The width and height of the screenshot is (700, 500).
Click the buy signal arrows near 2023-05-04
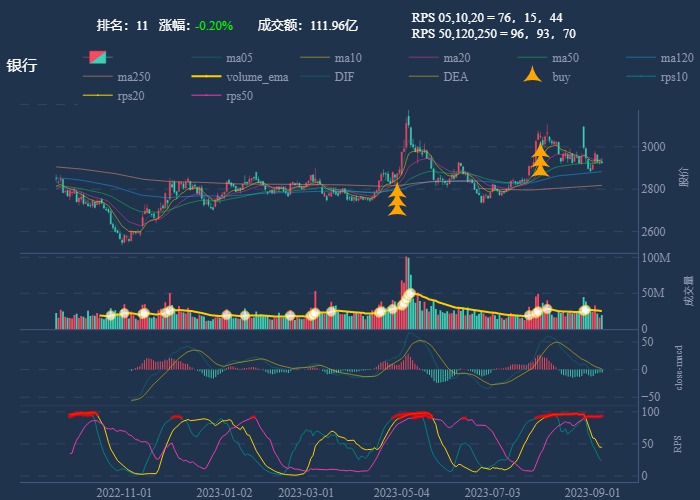click(x=397, y=200)
